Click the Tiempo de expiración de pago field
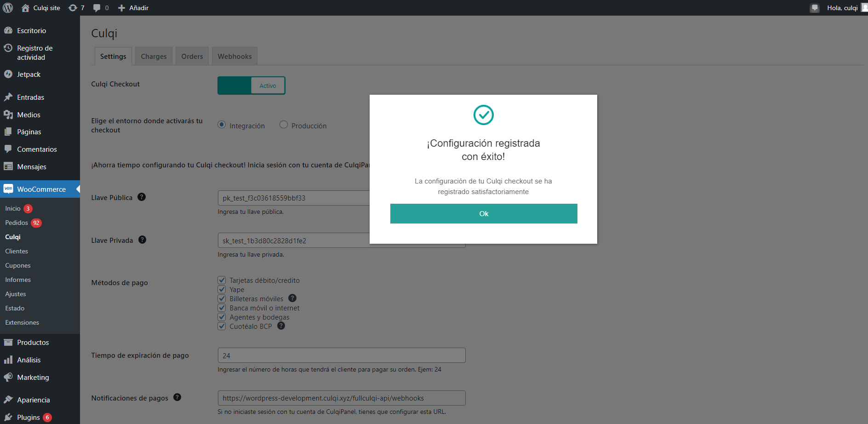Viewport: 868px width, 424px height. 342,355
